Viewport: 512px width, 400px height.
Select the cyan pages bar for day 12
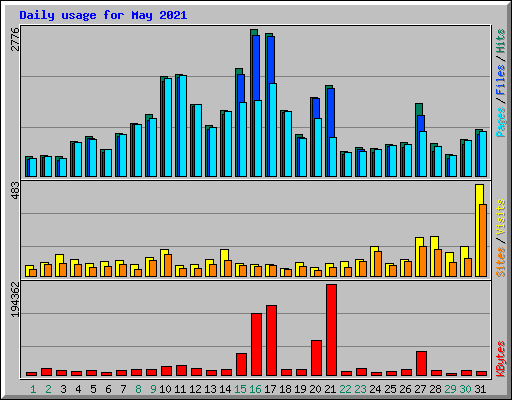(x=198, y=141)
